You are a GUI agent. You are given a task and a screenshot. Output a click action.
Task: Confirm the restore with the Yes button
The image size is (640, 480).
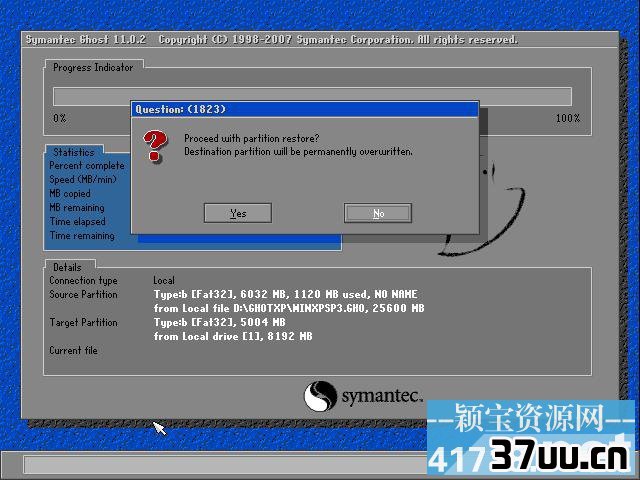click(238, 213)
